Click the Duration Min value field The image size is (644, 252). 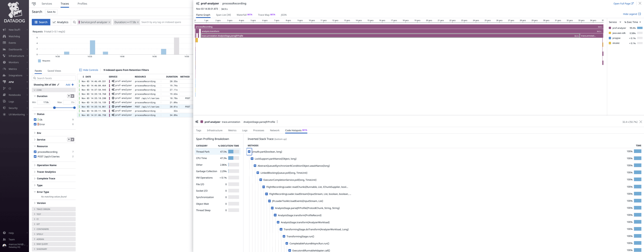coord(44,102)
